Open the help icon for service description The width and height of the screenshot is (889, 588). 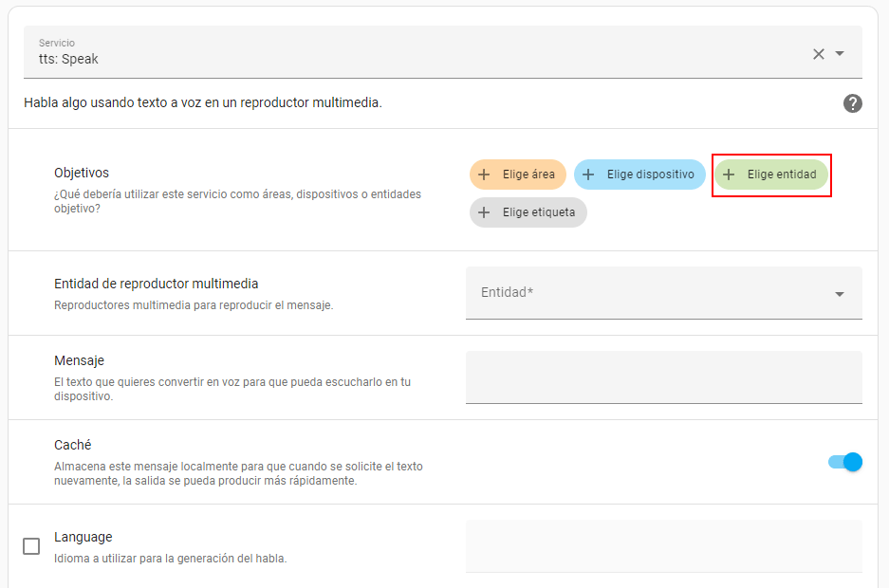click(x=852, y=103)
